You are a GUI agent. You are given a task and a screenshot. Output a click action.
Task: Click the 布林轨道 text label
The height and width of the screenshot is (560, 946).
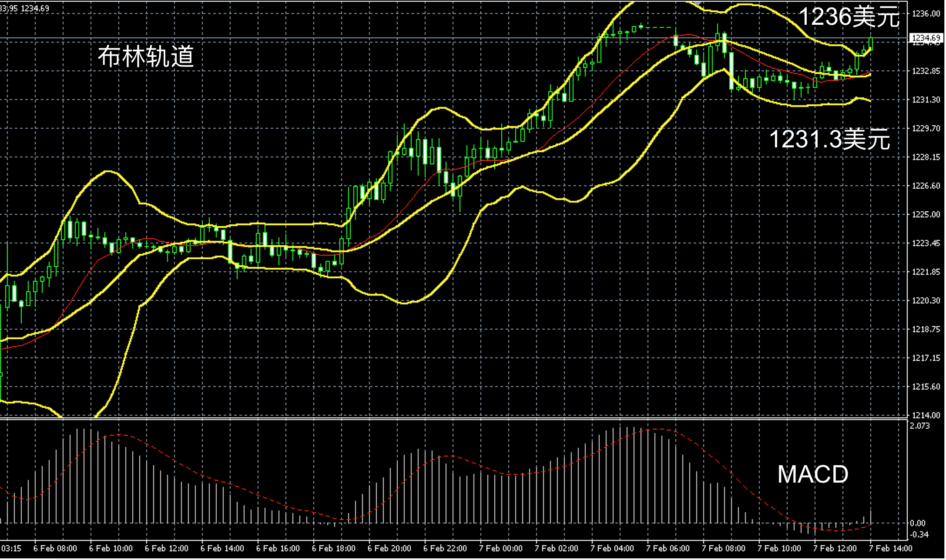click(x=146, y=57)
